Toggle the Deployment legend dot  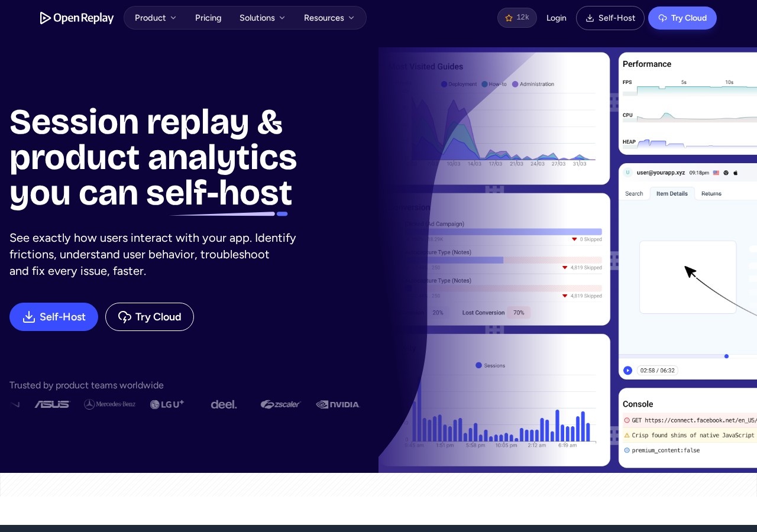point(444,84)
